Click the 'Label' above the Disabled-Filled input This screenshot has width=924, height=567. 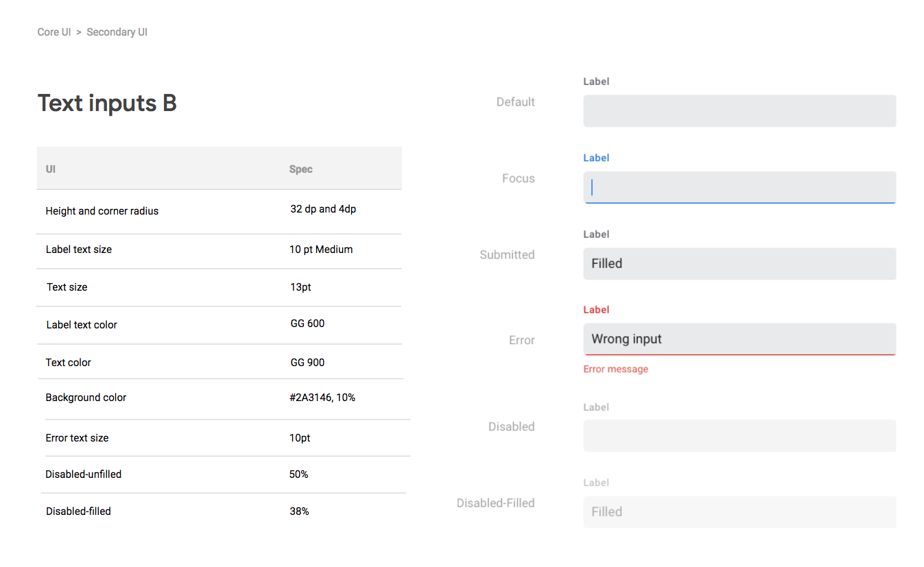596,483
